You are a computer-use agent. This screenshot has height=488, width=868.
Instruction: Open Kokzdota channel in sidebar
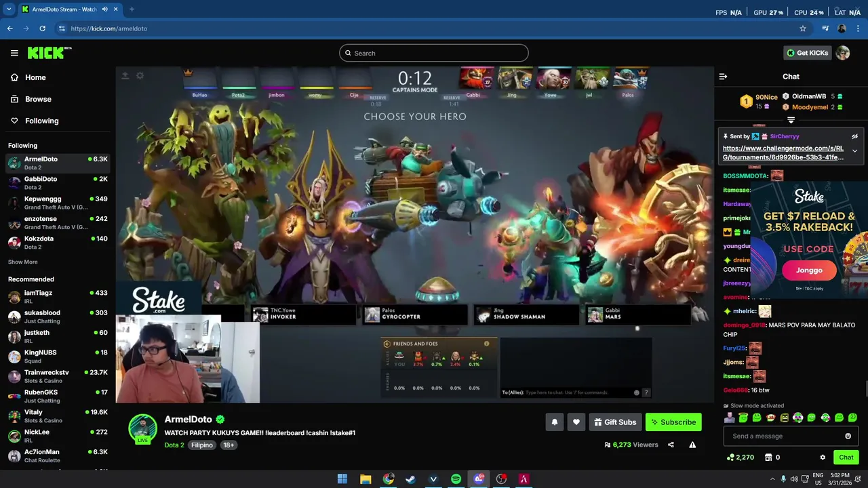(58, 243)
